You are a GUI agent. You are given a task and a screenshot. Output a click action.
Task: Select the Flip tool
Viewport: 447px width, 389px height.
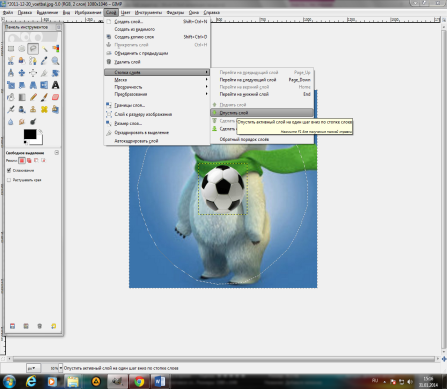(44, 85)
